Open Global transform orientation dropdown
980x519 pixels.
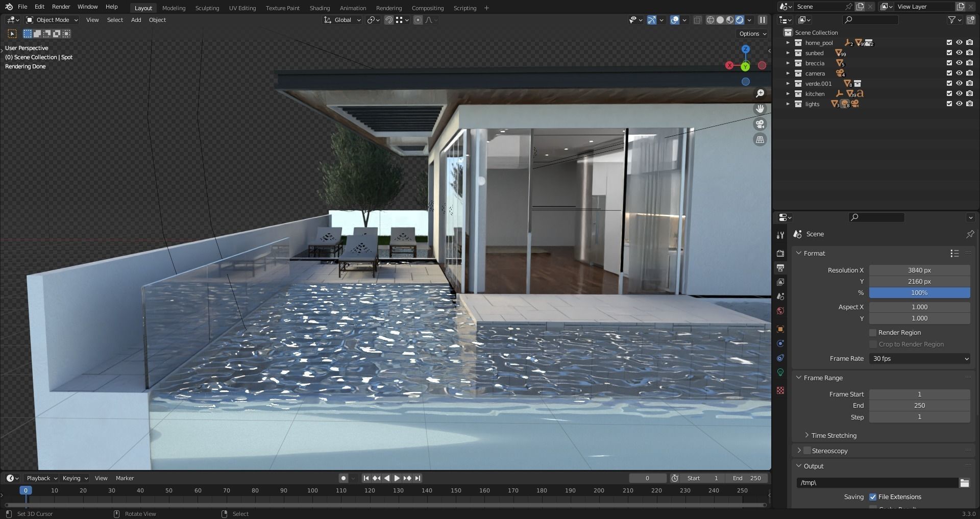tap(342, 20)
